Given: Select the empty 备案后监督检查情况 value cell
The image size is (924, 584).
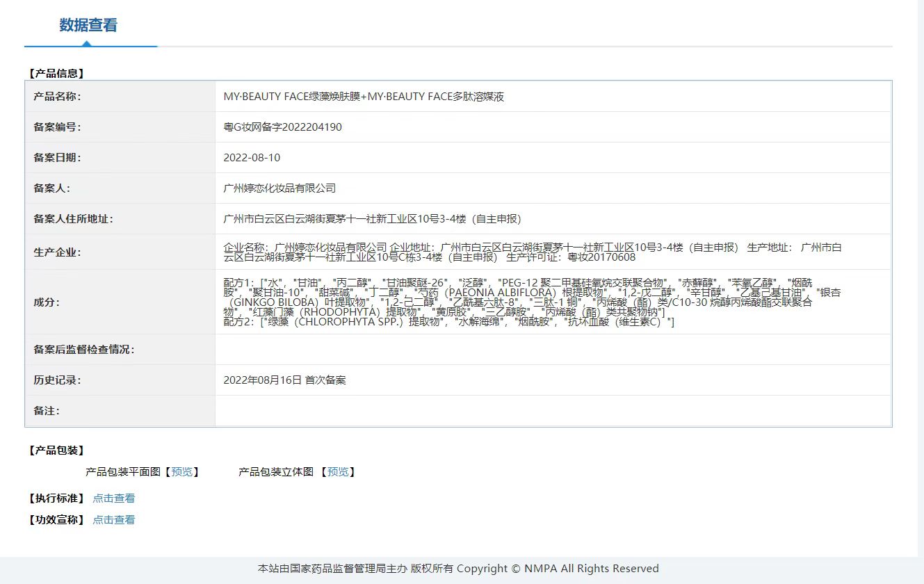Looking at the screenshot, I should [x=553, y=350].
